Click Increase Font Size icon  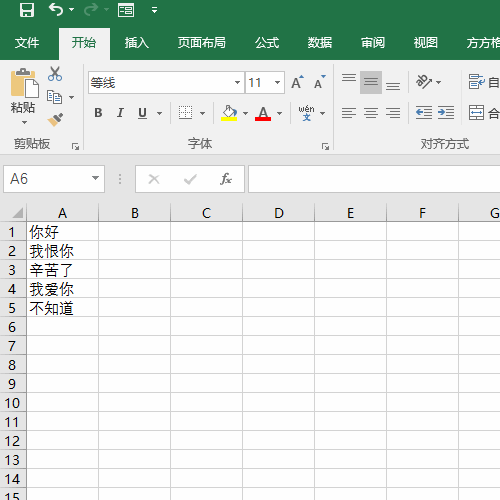[x=297, y=82]
